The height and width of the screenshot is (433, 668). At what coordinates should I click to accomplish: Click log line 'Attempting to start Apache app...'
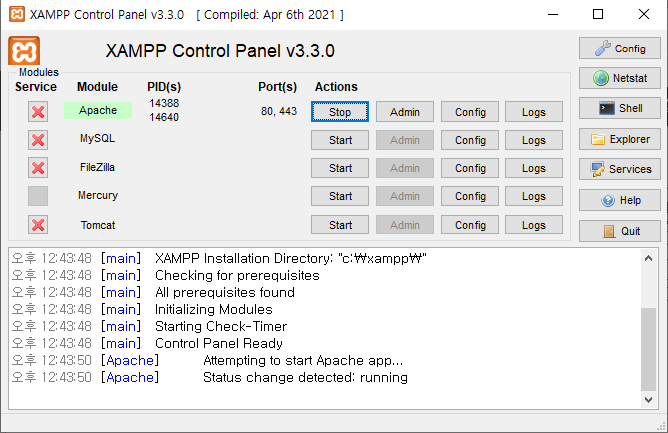click(x=303, y=361)
